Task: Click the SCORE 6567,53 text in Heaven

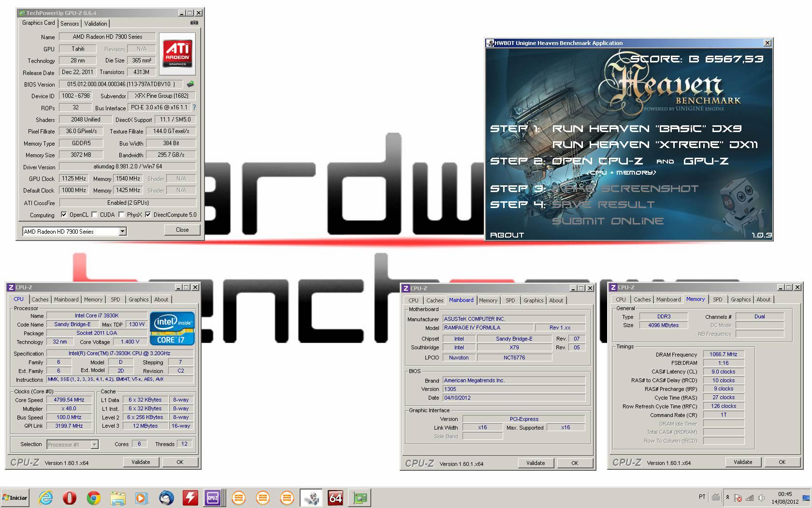Action: (x=696, y=59)
